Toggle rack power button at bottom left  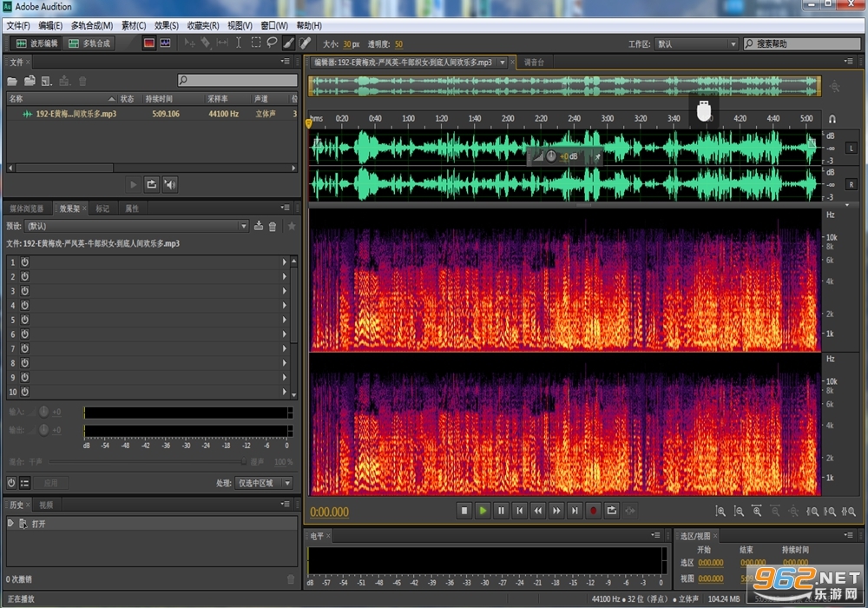click(x=11, y=483)
